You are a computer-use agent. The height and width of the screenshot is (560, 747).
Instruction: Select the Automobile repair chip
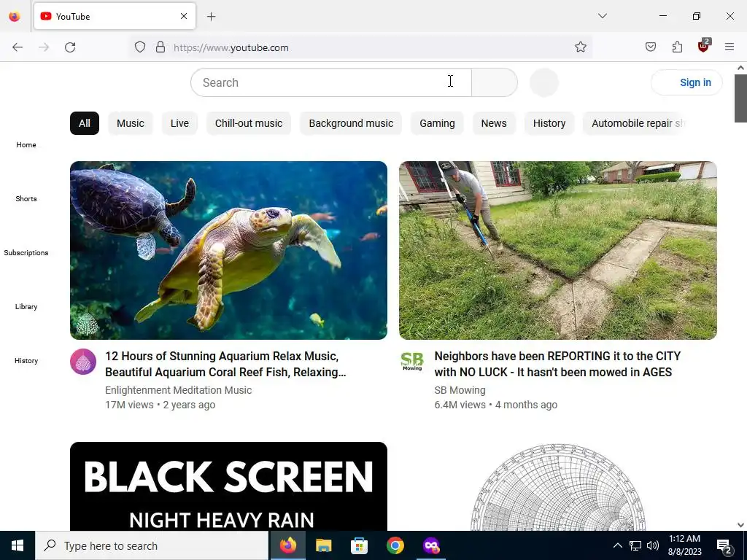636,123
